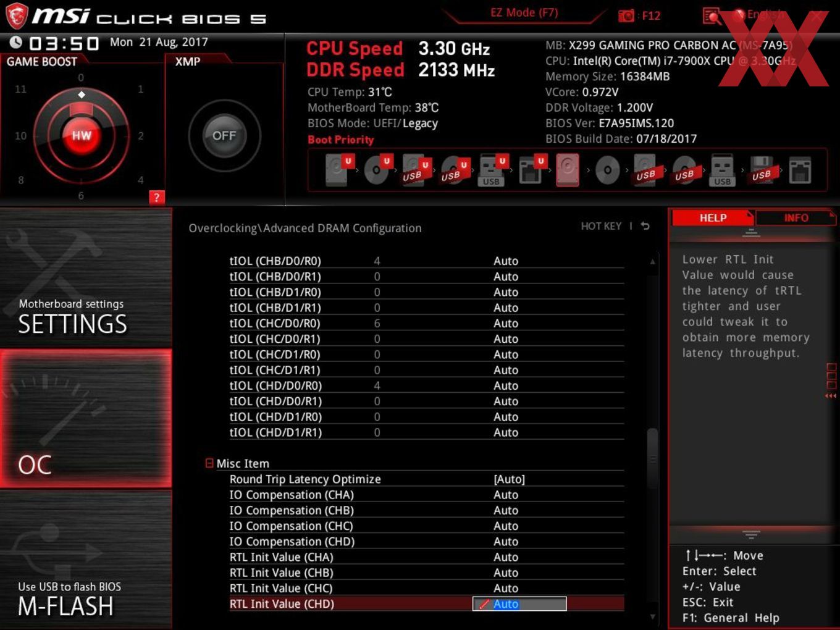Click the MSI dragon shield logo
Screen dimensions: 840x630
[17, 15]
